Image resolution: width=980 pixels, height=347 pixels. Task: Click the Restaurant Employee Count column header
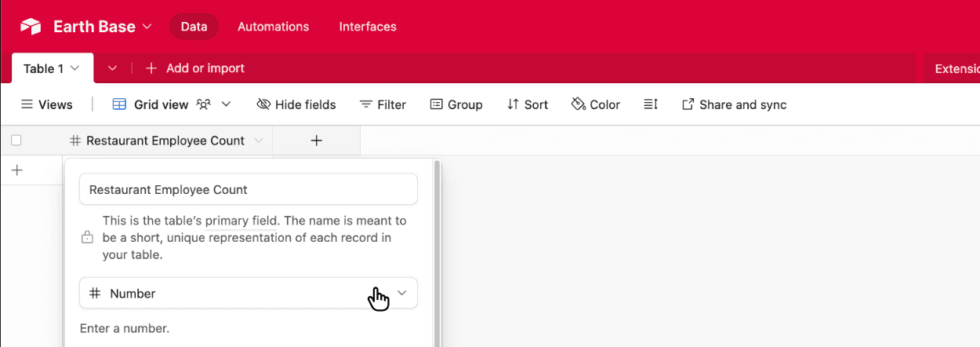[x=167, y=141]
